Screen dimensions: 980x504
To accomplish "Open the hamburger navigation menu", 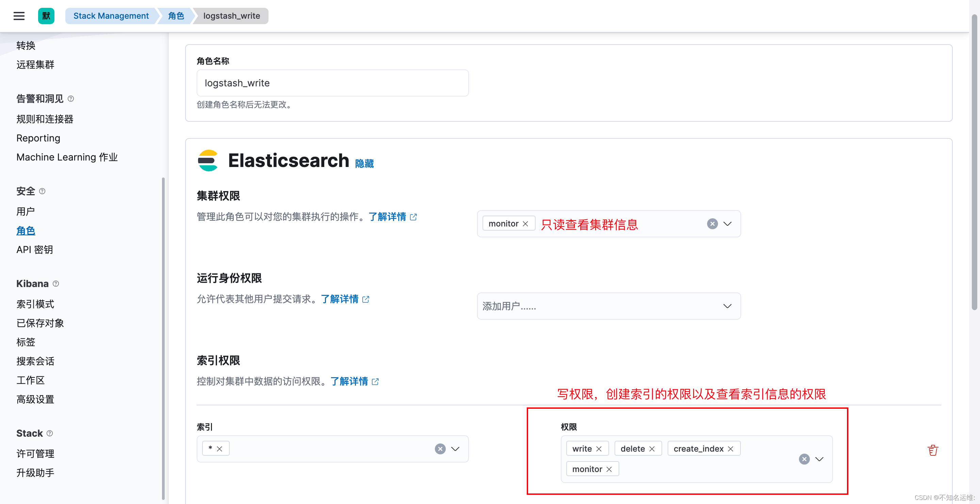I will point(19,16).
